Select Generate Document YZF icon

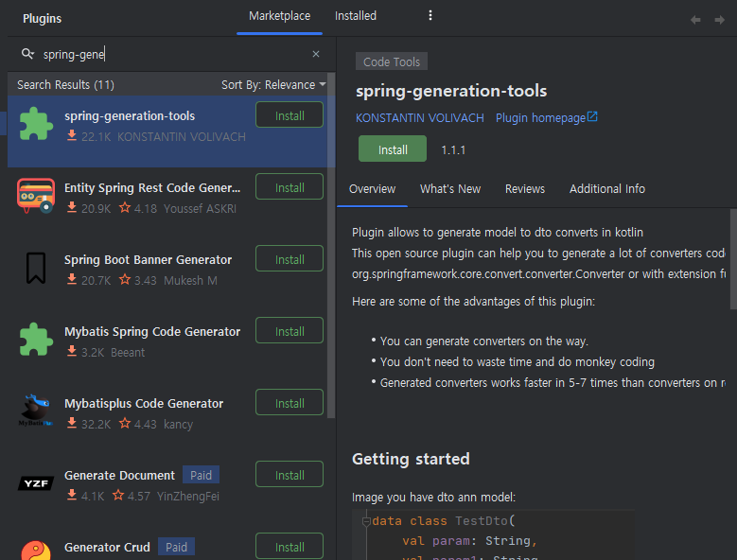(x=36, y=483)
